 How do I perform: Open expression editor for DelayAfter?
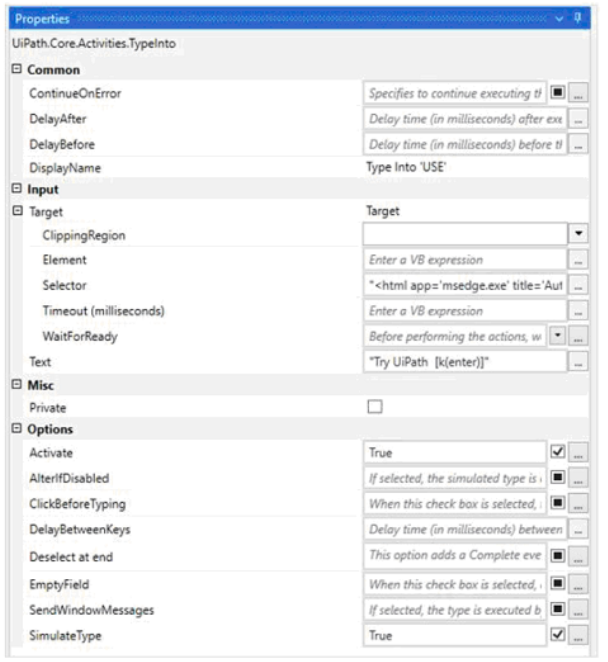[x=578, y=119]
